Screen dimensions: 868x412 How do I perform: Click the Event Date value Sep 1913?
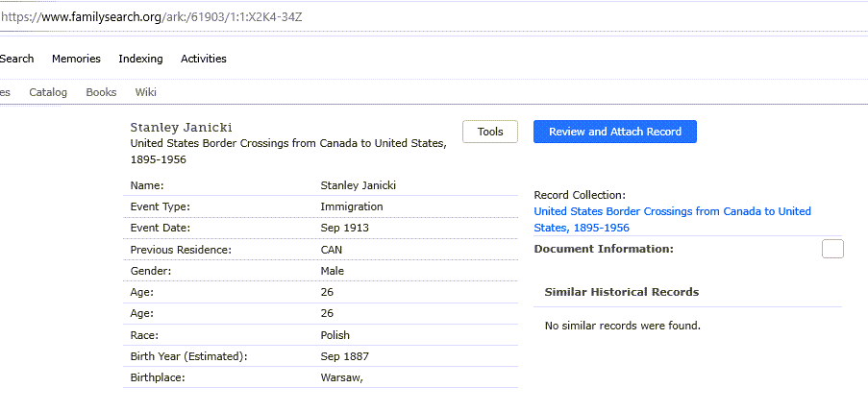(x=344, y=228)
